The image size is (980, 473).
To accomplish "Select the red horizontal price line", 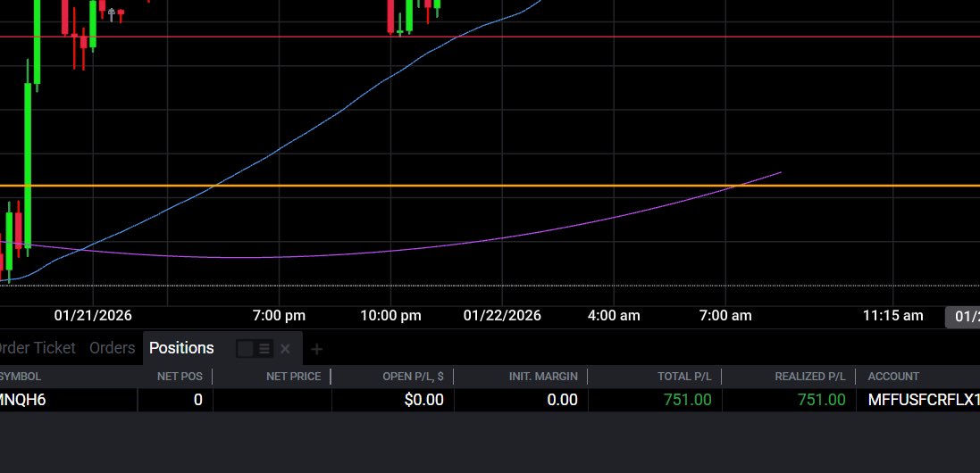I will pos(490,37).
